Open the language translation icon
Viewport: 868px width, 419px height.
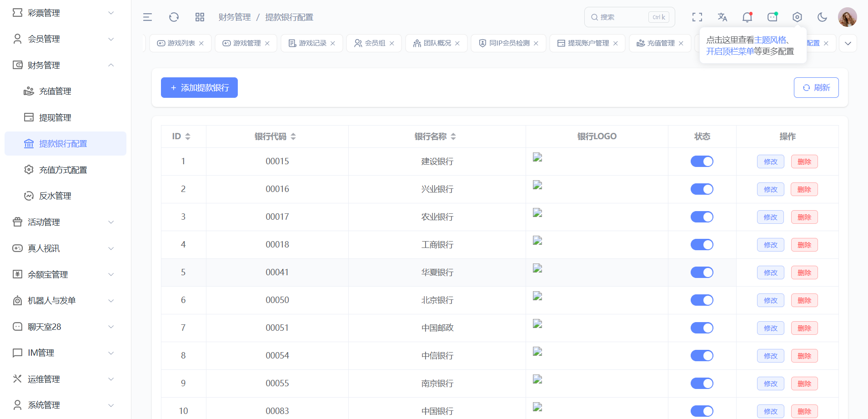click(x=722, y=17)
